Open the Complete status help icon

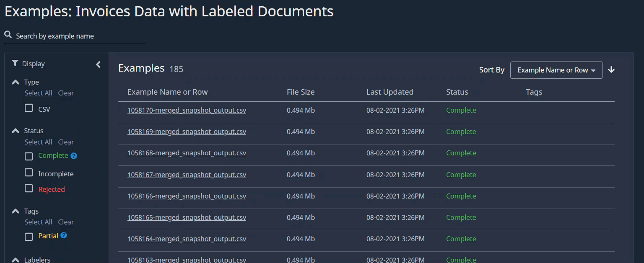click(x=74, y=156)
